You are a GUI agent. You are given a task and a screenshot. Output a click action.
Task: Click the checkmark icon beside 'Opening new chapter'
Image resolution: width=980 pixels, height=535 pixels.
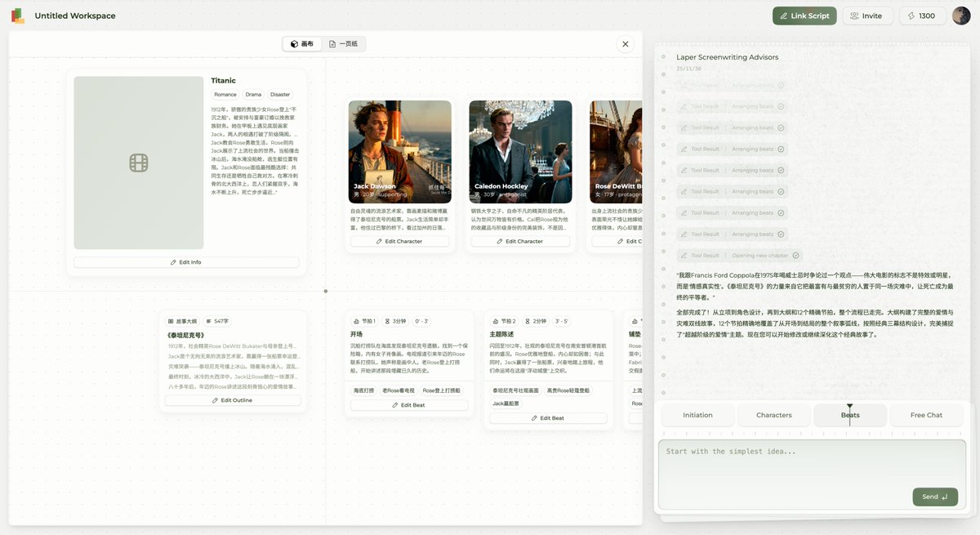click(795, 255)
